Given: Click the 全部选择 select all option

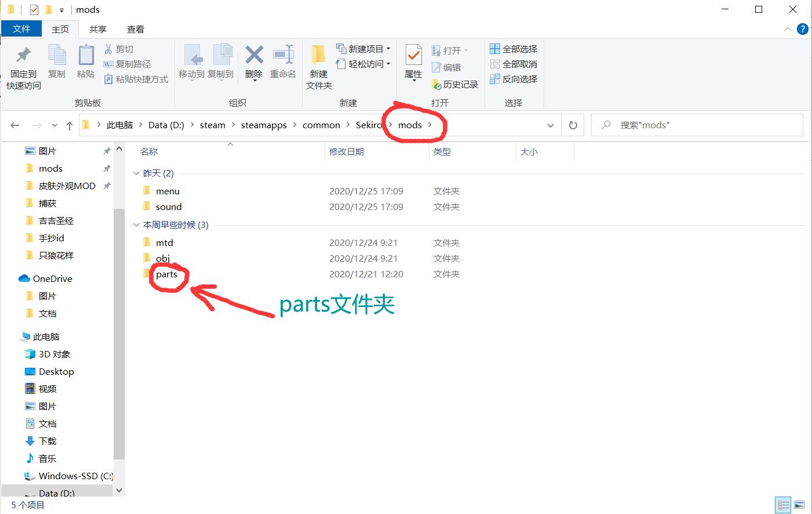Looking at the screenshot, I should (514, 49).
